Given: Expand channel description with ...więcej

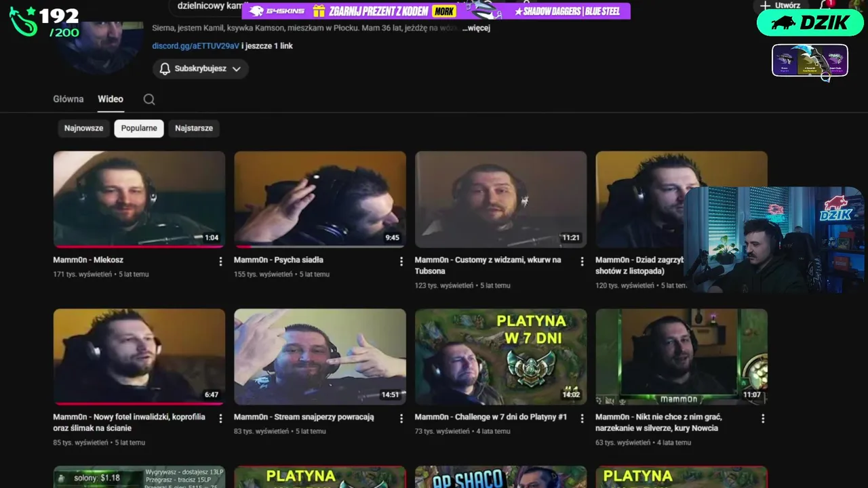Looking at the screenshot, I should pyautogui.click(x=476, y=28).
